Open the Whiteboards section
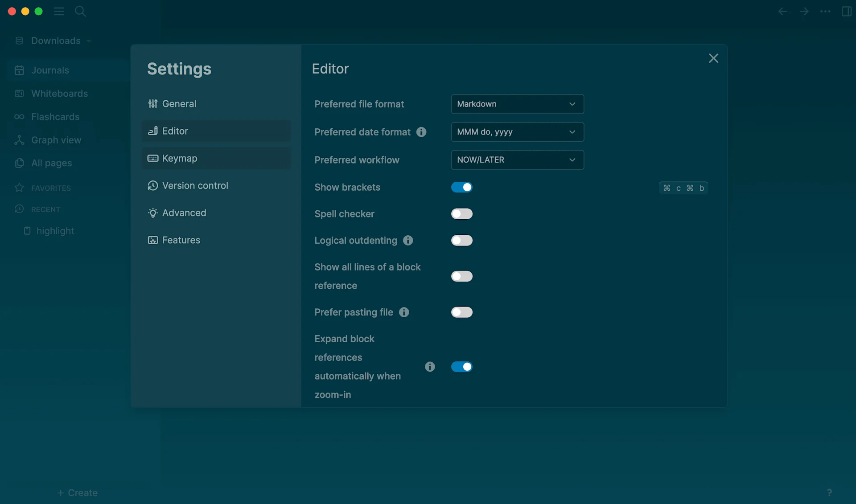Viewport: 856px width, 504px height. tap(59, 94)
